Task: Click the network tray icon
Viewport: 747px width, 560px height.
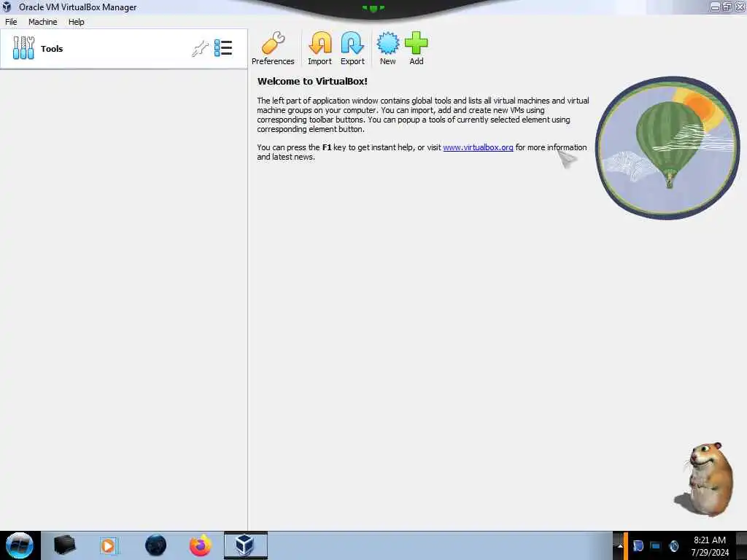Action: [x=656, y=545]
